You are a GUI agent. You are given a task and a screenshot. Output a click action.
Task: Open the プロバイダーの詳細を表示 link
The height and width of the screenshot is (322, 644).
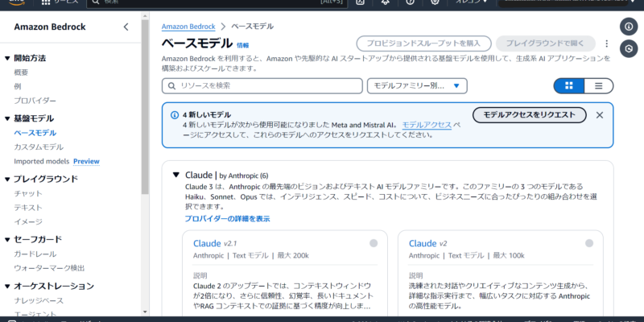227,218
